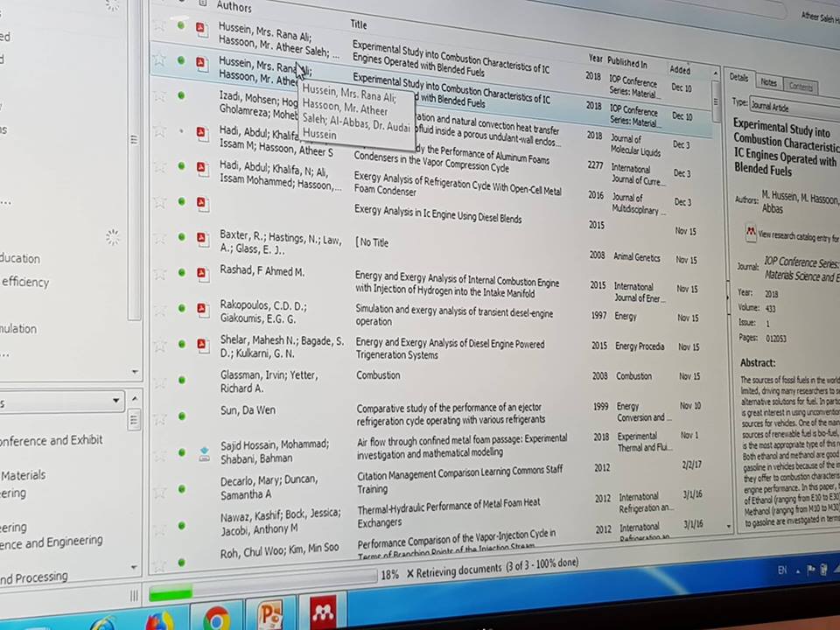This screenshot has height=630, width=840.
Task: Click the scroll-down arrow of the left folder list
Action: 135,371
